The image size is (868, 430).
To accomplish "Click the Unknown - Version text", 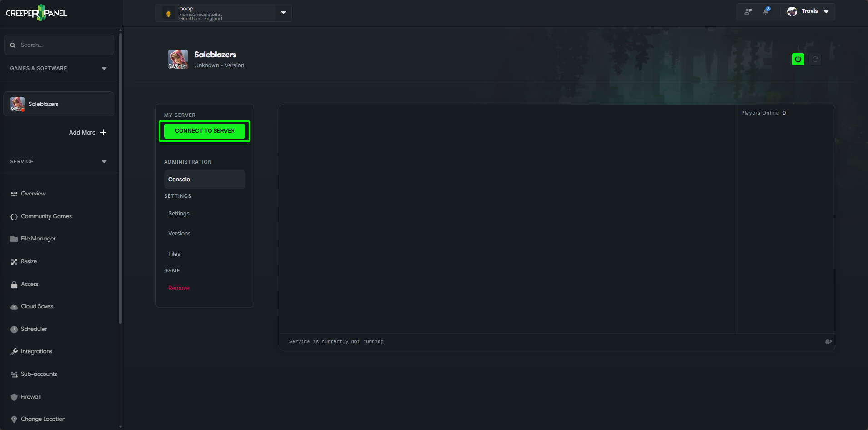I will pyautogui.click(x=219, y=65).
